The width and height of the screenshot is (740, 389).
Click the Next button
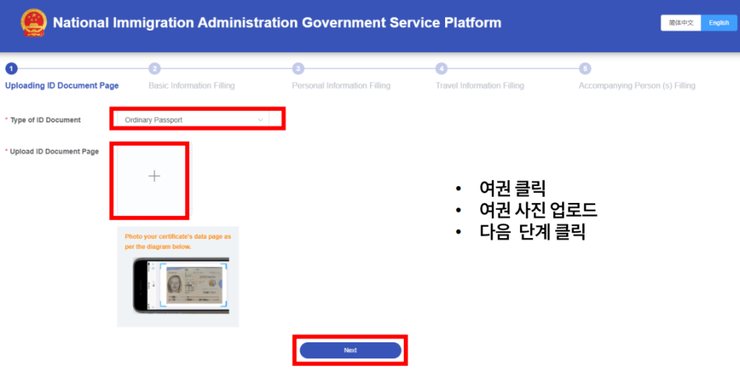tap(350, 350)
